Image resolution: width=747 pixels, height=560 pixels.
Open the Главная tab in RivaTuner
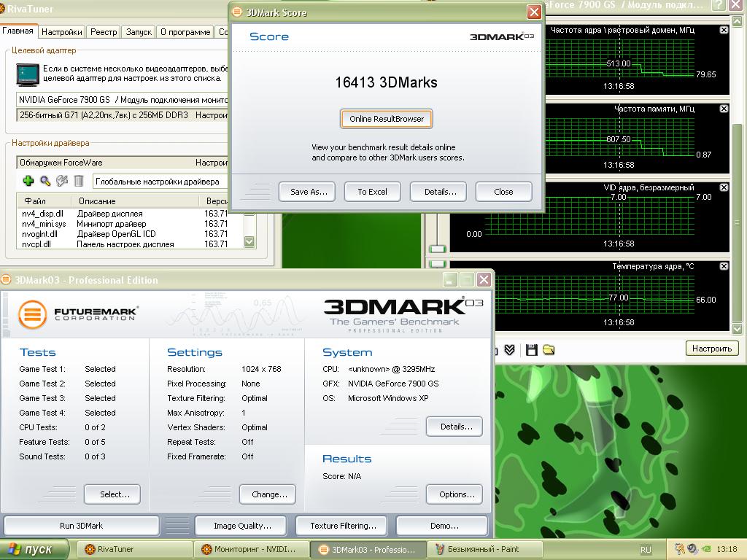[18, 31]
